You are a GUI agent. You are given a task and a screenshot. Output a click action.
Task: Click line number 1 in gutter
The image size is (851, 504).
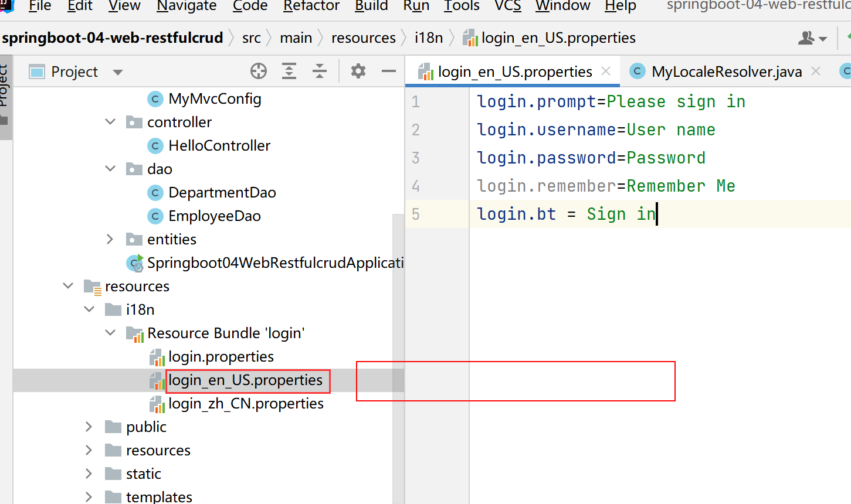(x=416, y=101)
